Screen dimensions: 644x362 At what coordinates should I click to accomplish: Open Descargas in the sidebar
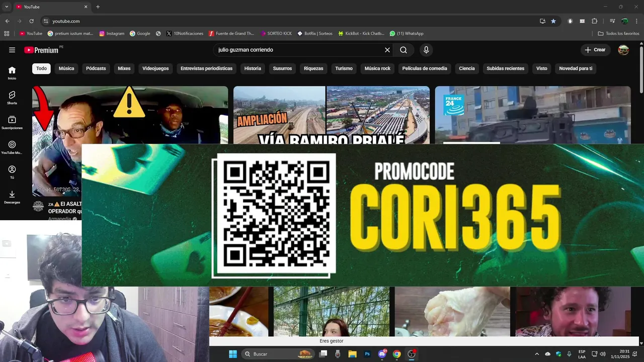(x=12, y=197)
